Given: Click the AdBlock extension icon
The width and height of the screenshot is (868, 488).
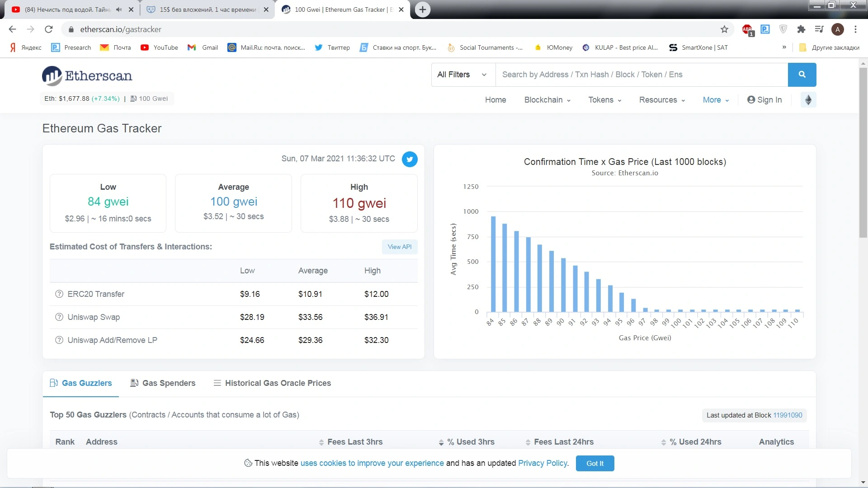Looking at the screenshot, I should 747,30.
